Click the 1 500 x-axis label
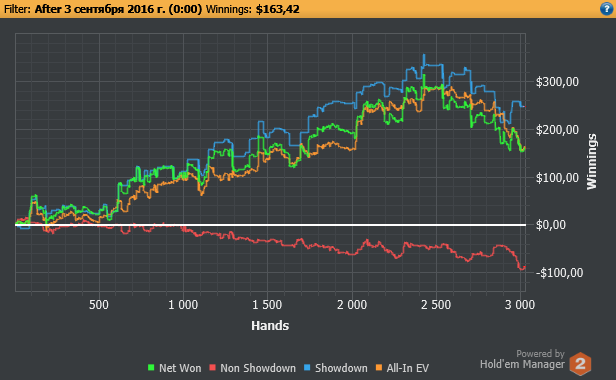 267,305
